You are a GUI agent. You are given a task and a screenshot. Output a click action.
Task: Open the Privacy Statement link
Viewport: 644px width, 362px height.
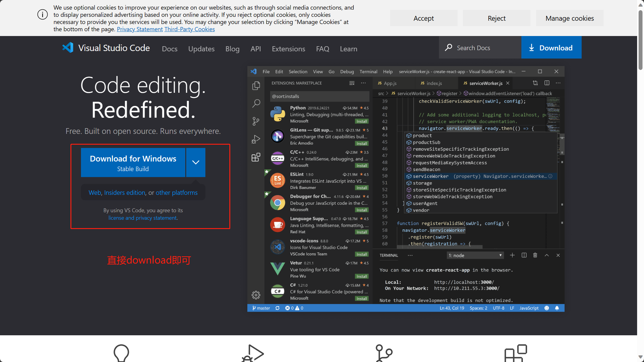point(140,29)
